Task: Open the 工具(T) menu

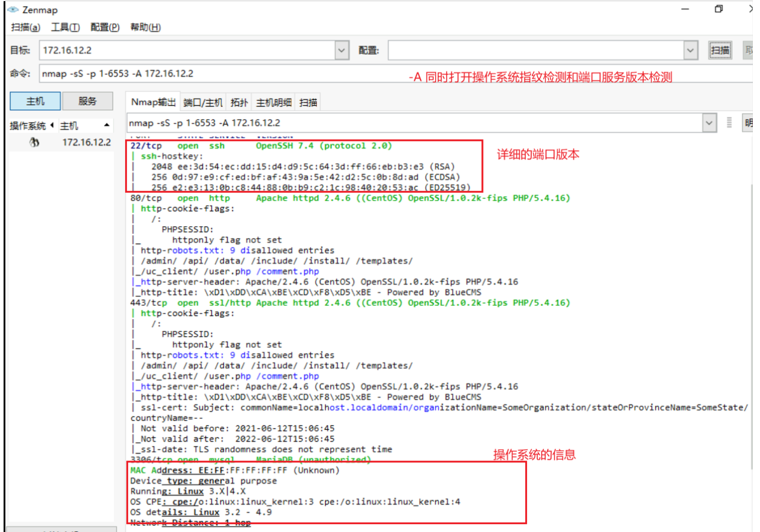Action: 66,27
